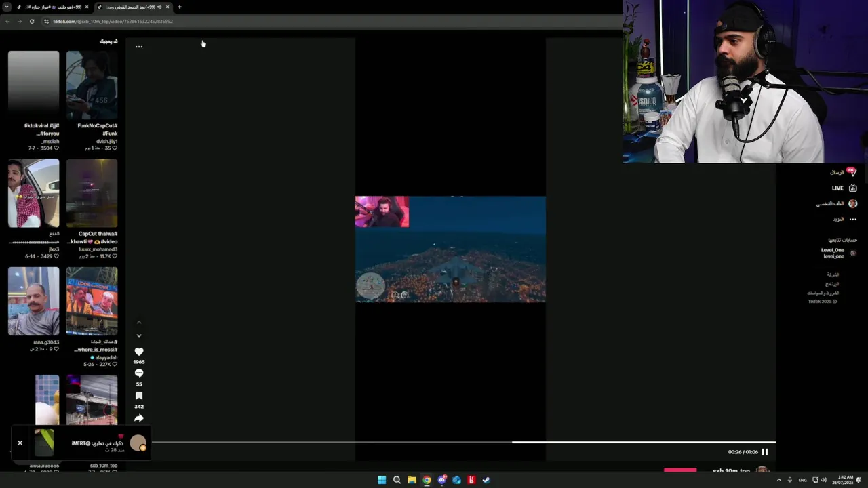Click the TikTok 2025 copyright text
868x488 pixels.
click(x=822, y=302)
